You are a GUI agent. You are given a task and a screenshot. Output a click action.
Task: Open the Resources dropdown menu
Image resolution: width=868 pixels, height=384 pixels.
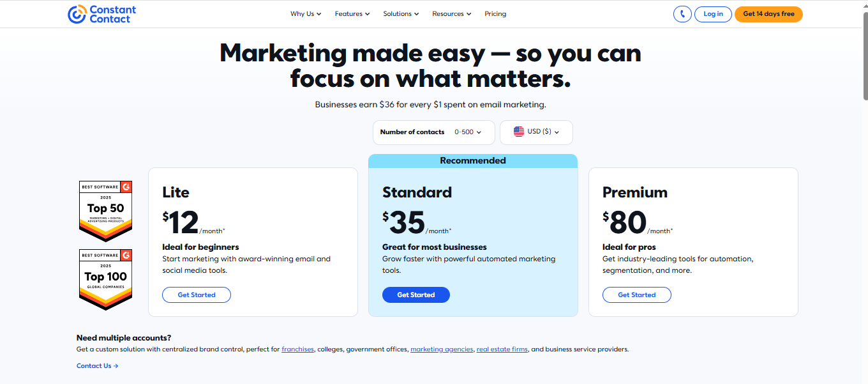click(451, 14)
